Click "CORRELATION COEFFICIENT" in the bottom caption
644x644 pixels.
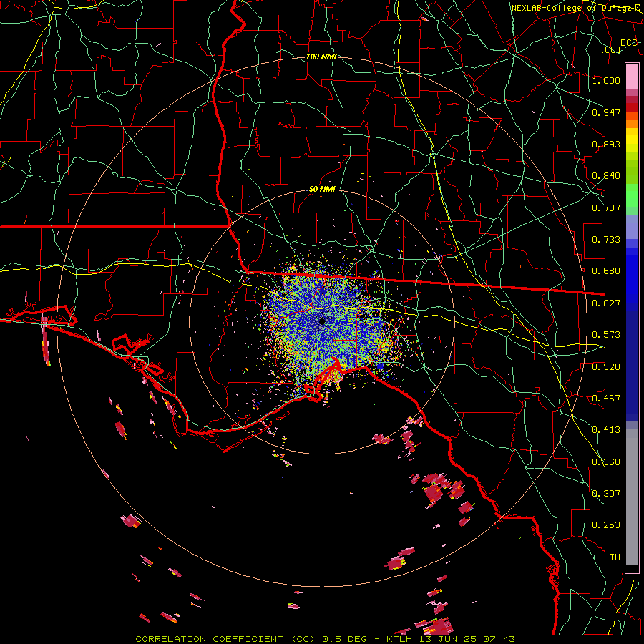209,639
